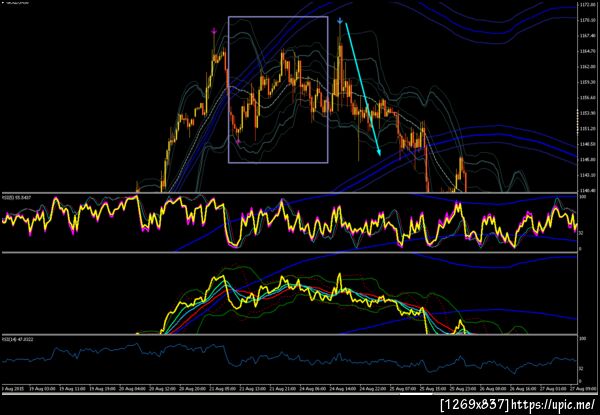Click the 1172.80 price scale label
Viewport: 600px width, 415px height.
(x=587, y=5)
